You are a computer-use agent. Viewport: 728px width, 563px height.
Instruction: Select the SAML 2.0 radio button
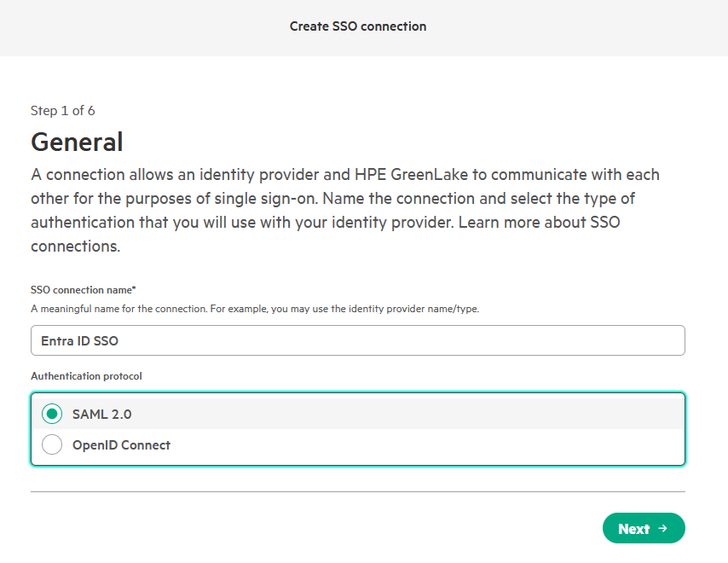(52, 415)
